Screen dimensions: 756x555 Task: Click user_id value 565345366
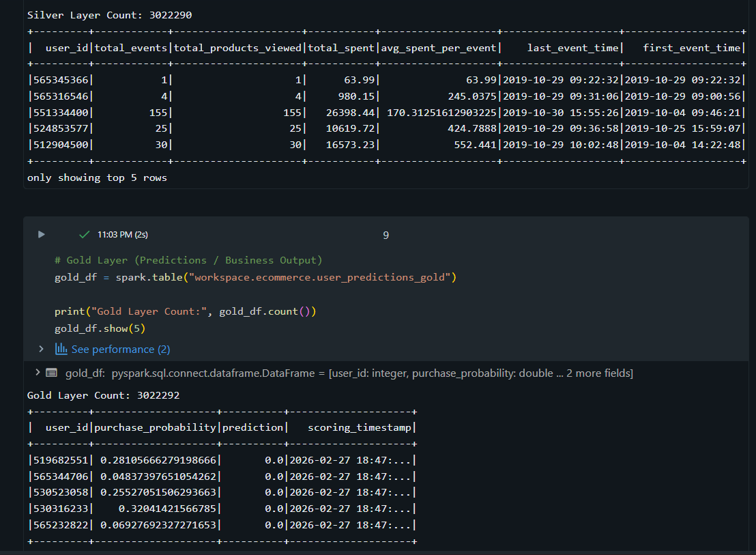click(x=61, y=80)
